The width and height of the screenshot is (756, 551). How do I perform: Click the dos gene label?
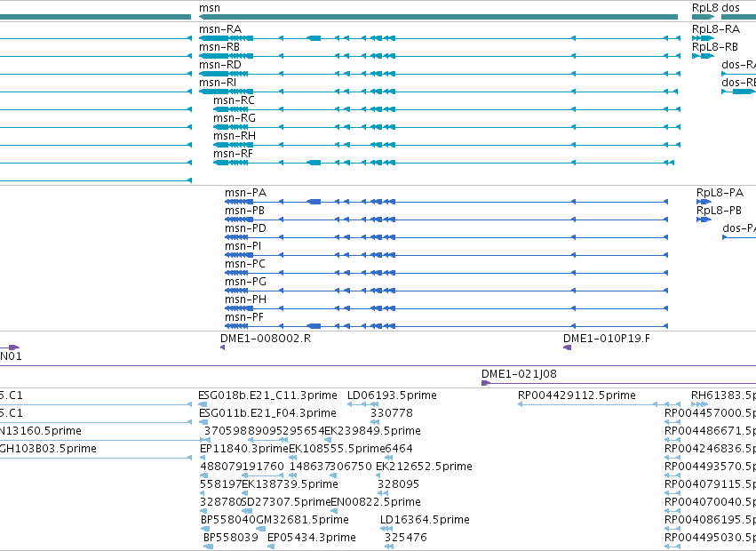(731, 8)
